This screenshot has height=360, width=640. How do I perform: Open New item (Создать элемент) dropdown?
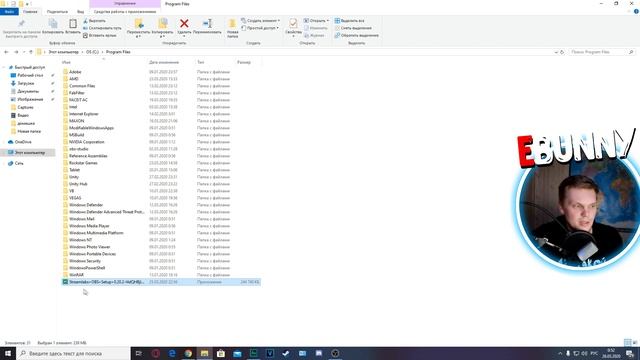260,21
